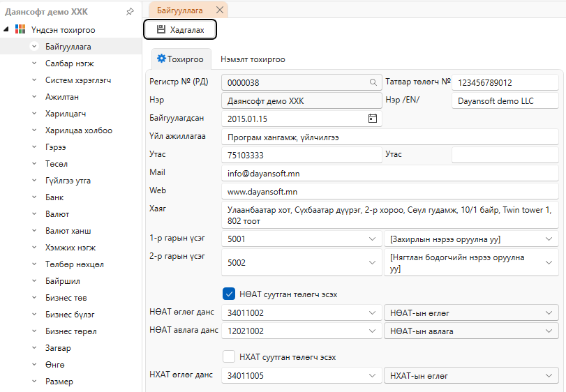Screen dimensions: 566x392
Task: Expand the Байгууллага sidebar item chevron
Action: click(x=34, y=46)
